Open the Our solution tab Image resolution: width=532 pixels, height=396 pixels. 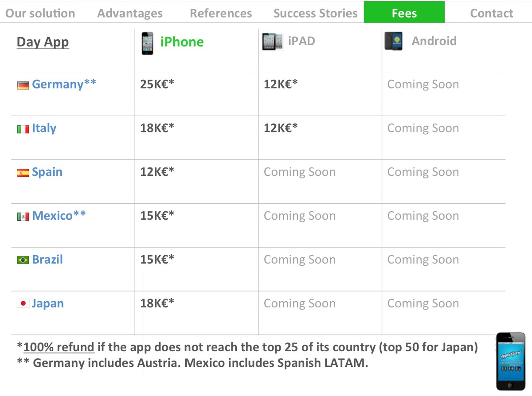coord(40,13)
